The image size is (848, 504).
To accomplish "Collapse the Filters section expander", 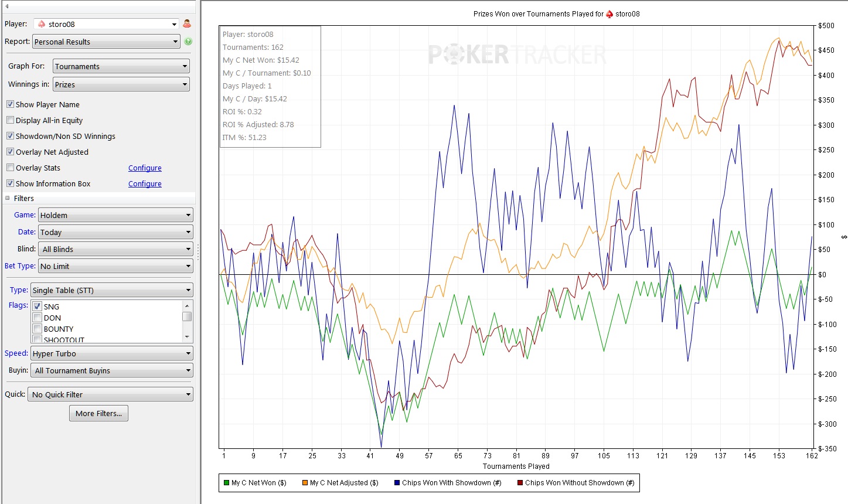I will (x=8, y=198).
